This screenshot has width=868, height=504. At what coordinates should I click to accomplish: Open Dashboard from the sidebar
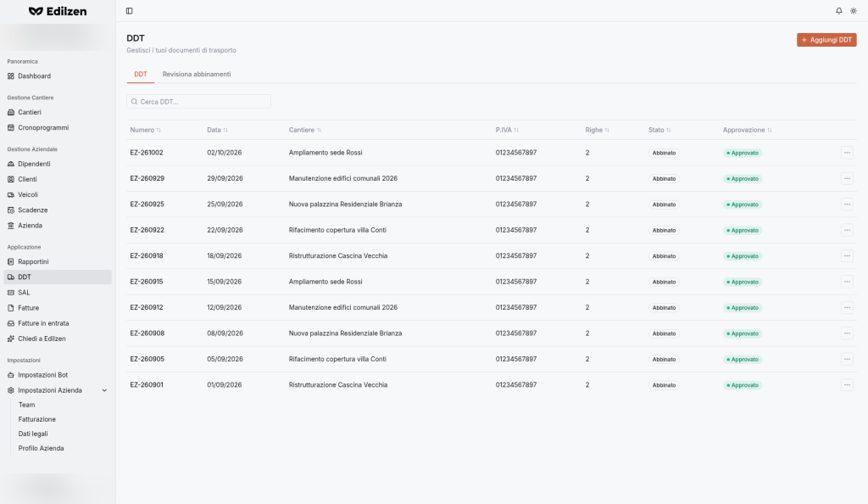(x=58, y=76)
